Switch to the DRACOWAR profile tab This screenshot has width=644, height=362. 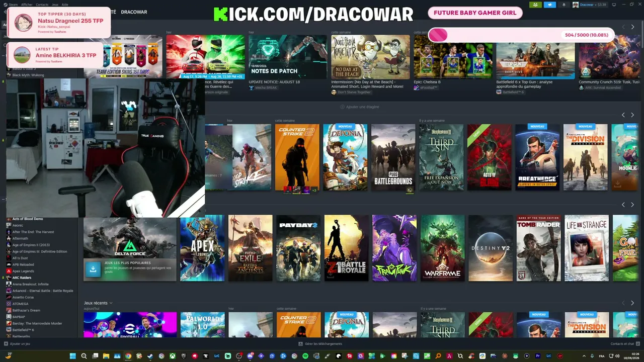(x=134, y=12)
